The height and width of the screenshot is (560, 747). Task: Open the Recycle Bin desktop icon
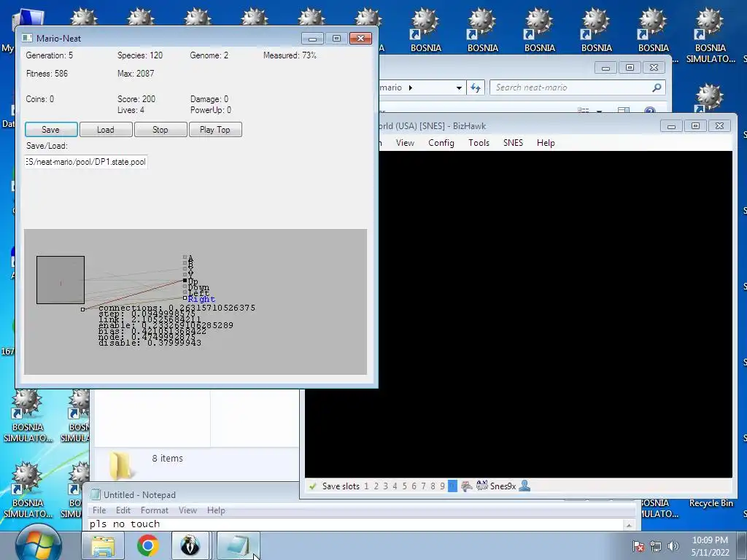pos(711,503)
